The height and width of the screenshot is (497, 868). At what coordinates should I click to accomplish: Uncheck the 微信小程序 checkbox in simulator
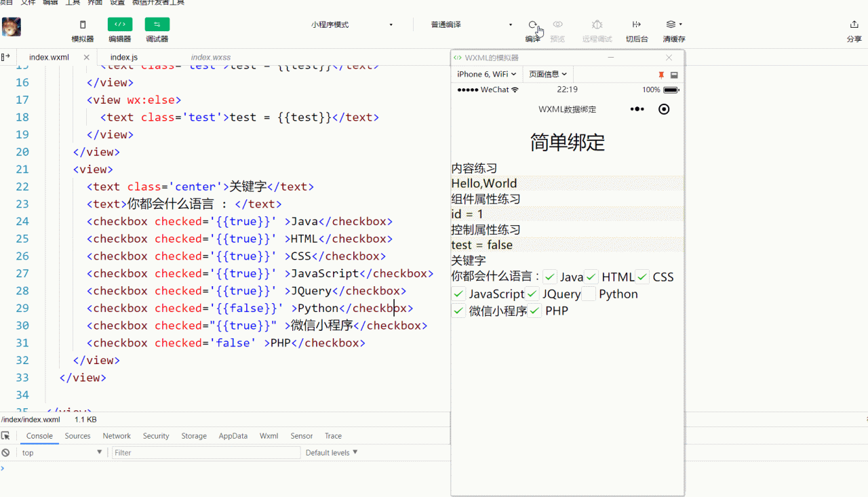[x=459, y=311]
